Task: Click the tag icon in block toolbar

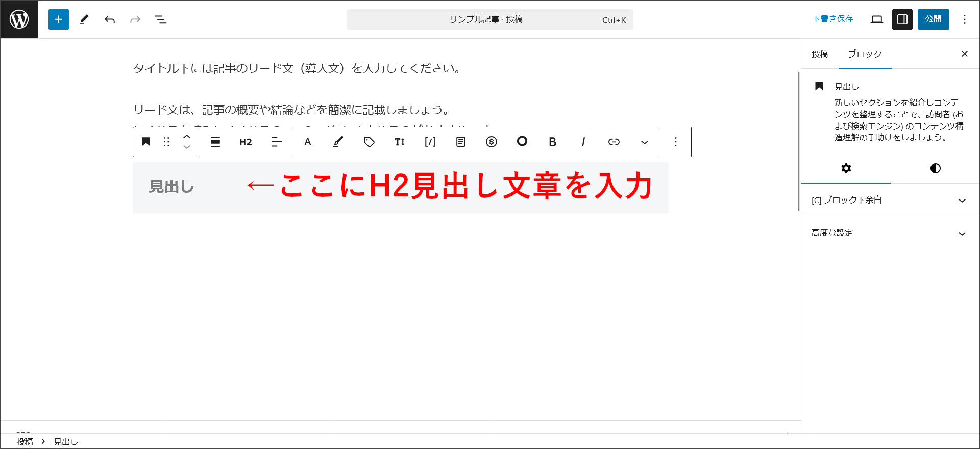Action: [x=369, y=142]
